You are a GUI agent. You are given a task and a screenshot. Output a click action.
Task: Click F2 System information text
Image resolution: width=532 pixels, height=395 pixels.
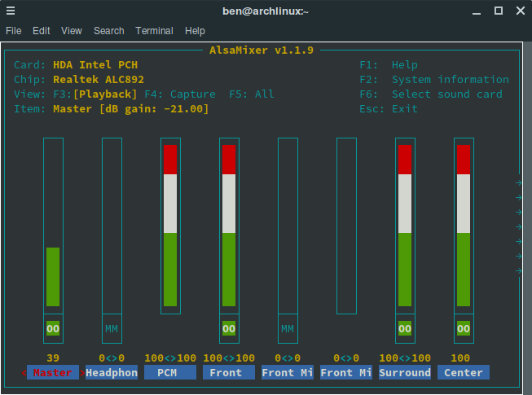pos(434,80)
